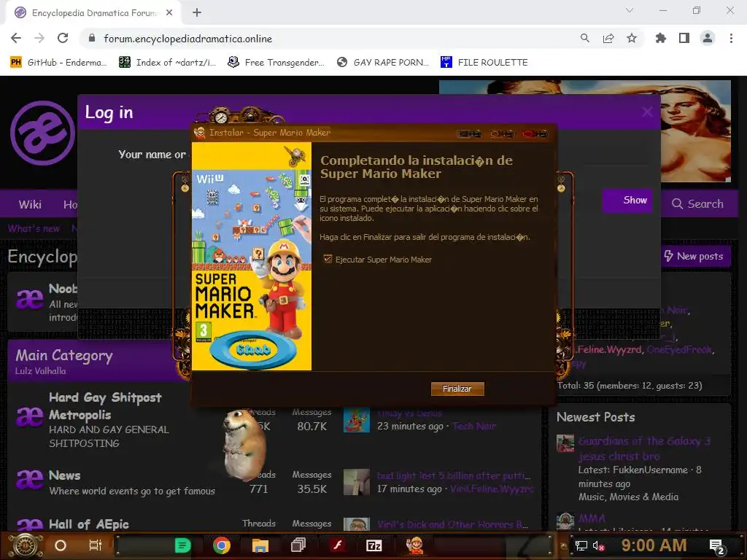
Task: Open 7-Zip from the taskbar
Action: pyautogui.click(x=374, y=545)
